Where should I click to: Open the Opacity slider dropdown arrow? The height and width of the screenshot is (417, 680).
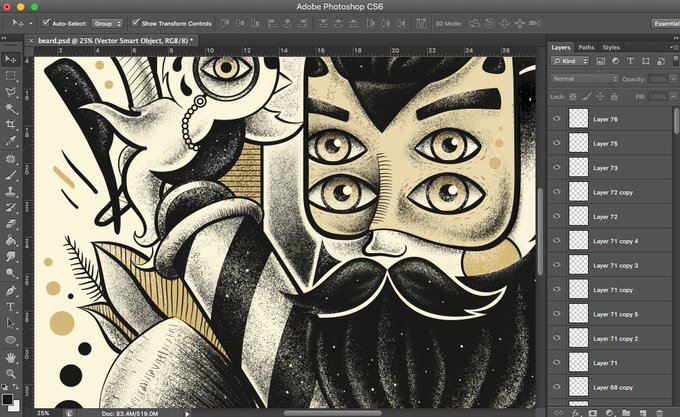pyautogui.click(x=673, y=79)
